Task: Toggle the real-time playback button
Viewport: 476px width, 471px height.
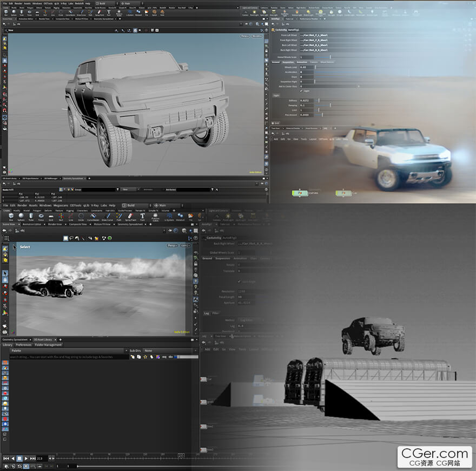Action: pyautogui.click(x=26, y=466)
